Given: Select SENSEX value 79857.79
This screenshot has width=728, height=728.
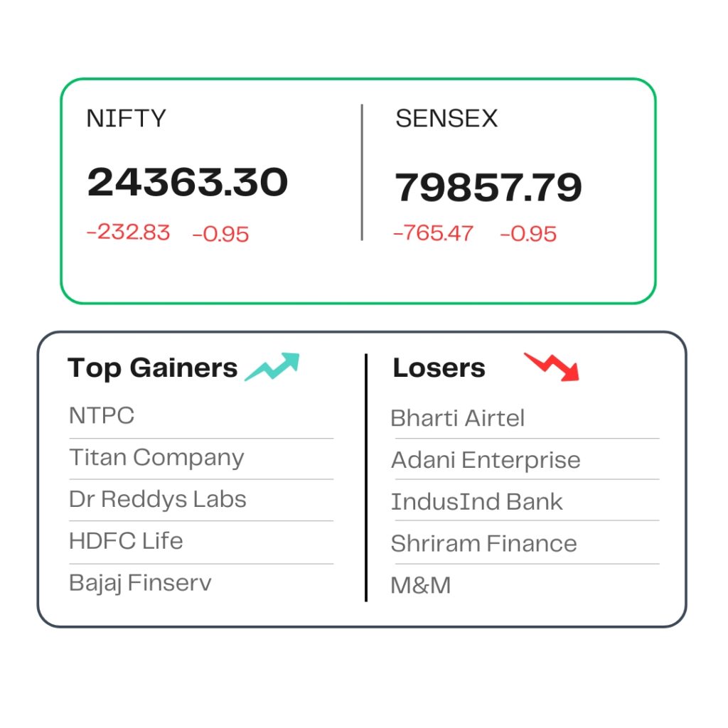Looking at the screenshot, I should point(488,187).
